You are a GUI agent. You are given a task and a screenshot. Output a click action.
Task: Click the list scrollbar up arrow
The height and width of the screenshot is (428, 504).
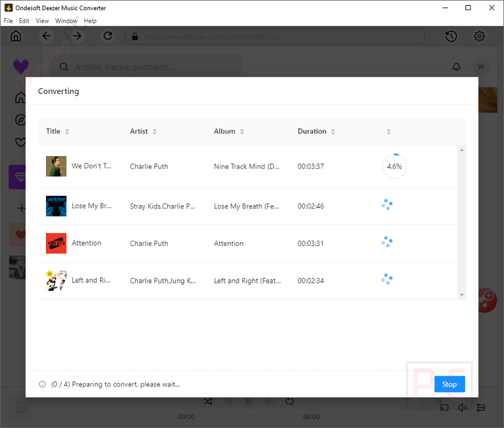pos(462,150)
